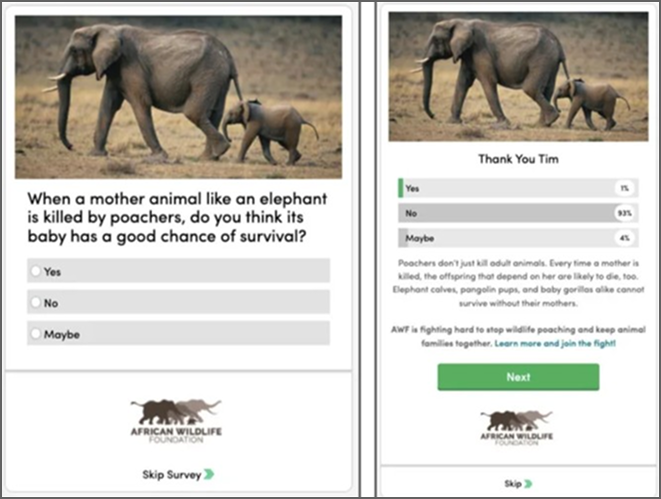
Task: Click the Skip link under the Next button
Action: point(511,484)
